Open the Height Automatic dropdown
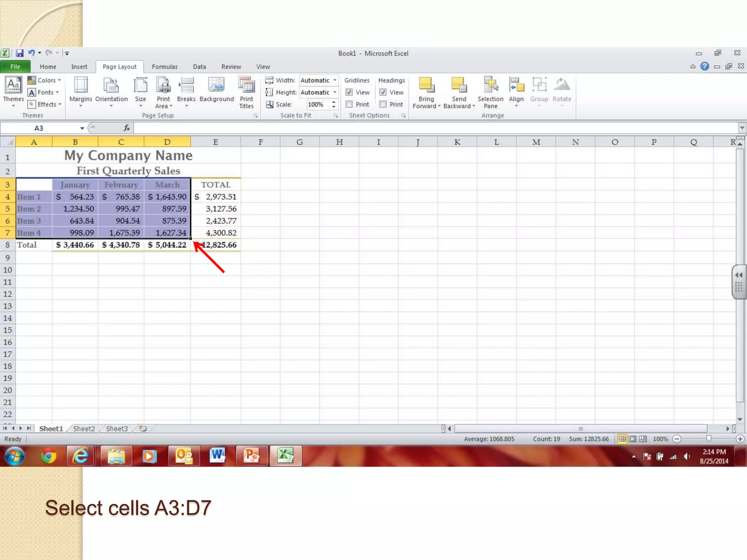Viewport: 747px width, 560px height. 335,92
